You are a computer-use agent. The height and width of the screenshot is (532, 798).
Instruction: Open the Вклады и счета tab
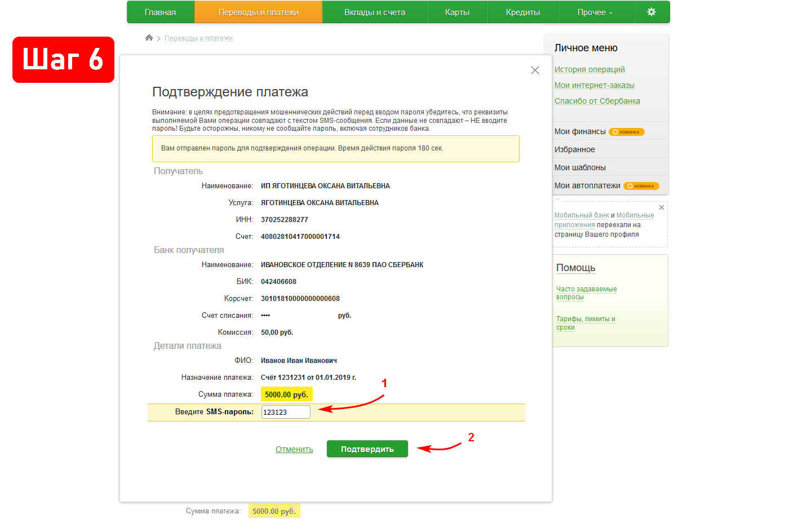(375, 12)
